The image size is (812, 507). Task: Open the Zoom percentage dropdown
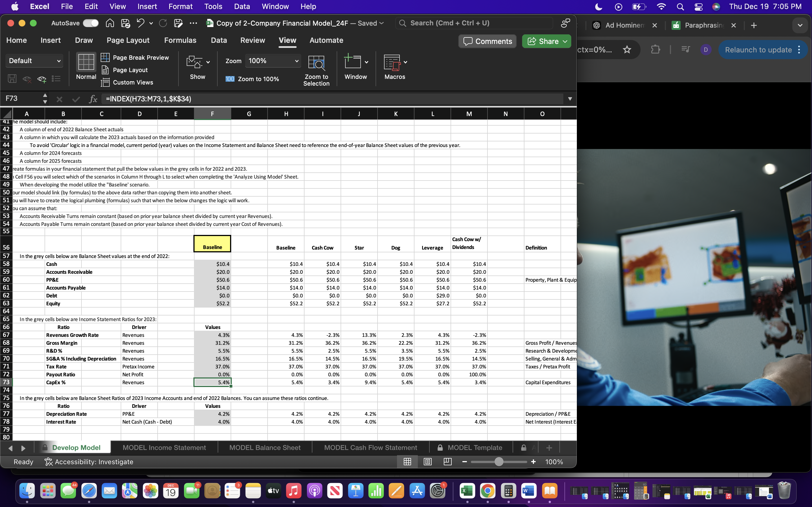point(296,61)
